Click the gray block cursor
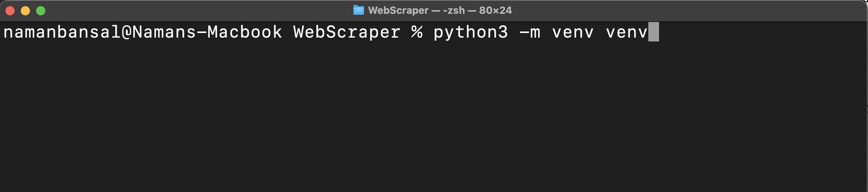This screenshot has width=868, height=192. coord(654,32)
